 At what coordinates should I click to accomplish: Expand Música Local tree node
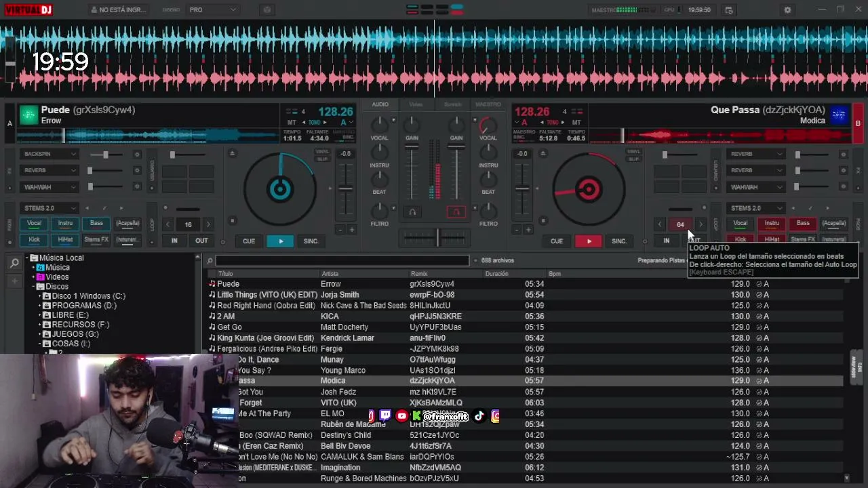[28, 258]
